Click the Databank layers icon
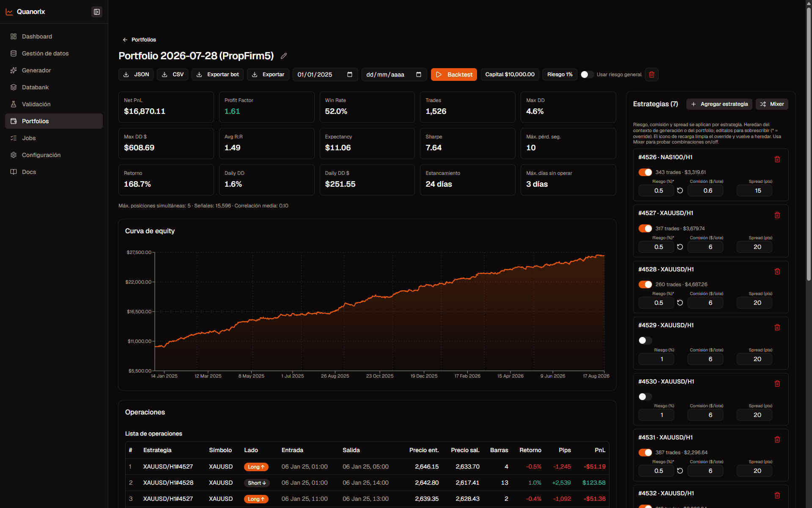Screen dimensions: 812x508 pos(14,87)
